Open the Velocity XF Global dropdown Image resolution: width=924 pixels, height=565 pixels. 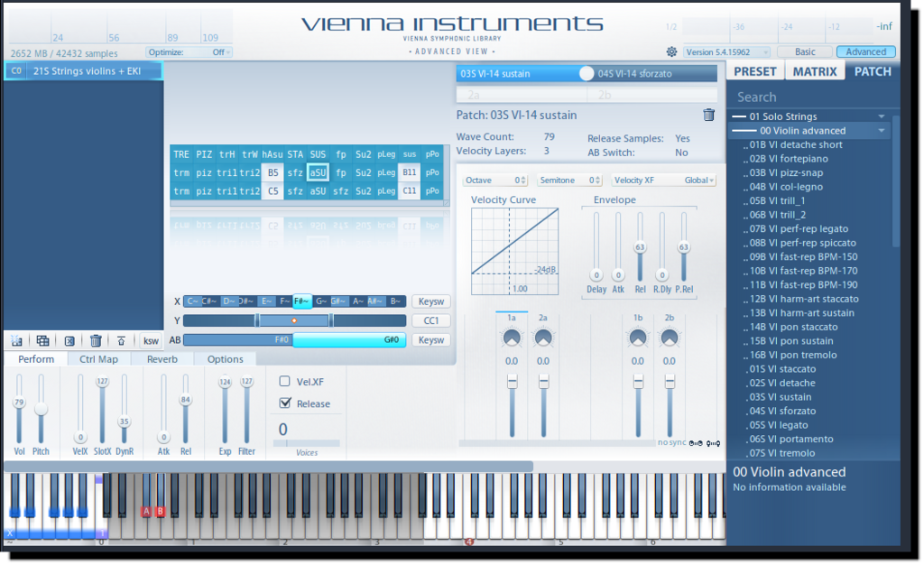click(x=662, y=181)
